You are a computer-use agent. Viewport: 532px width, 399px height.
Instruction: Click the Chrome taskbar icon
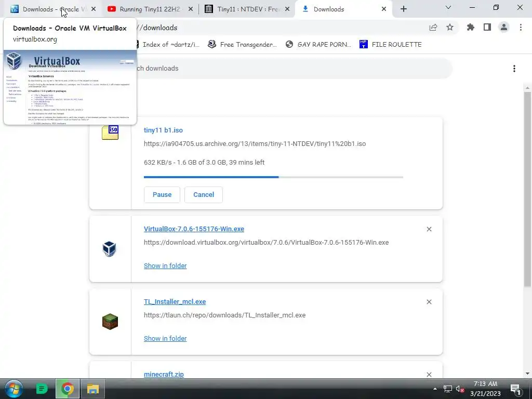click(68, 389)
